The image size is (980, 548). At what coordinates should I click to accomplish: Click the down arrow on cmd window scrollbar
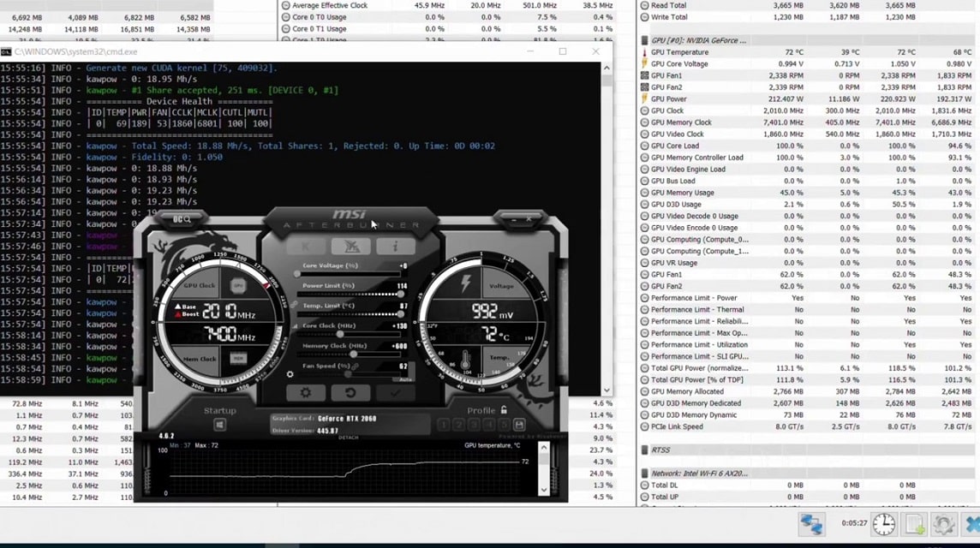tap(607, 390)
